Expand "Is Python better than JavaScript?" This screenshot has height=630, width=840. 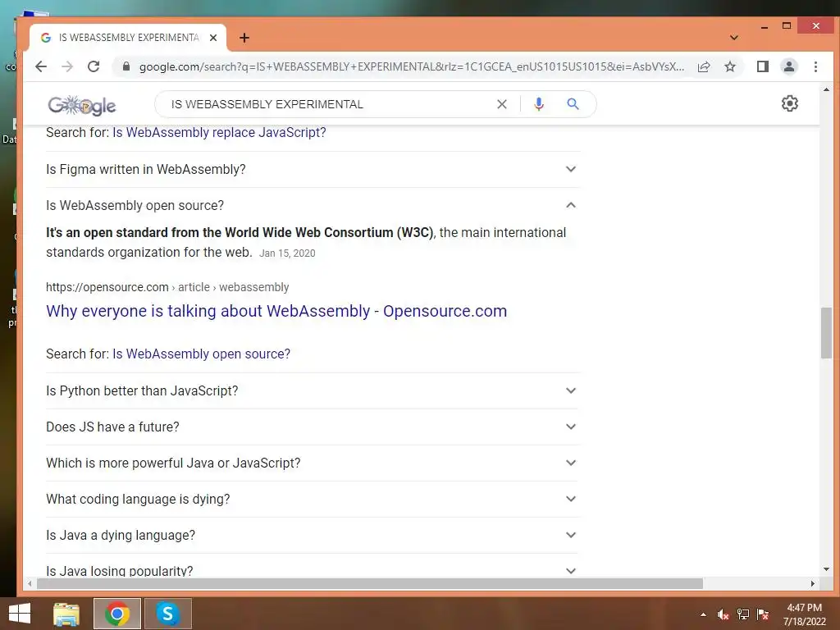tap(313, 390)
